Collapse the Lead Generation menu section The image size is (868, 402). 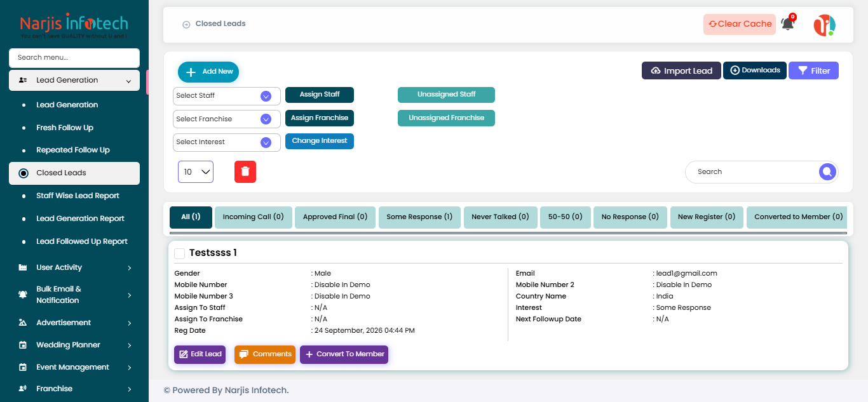(129, 81)
